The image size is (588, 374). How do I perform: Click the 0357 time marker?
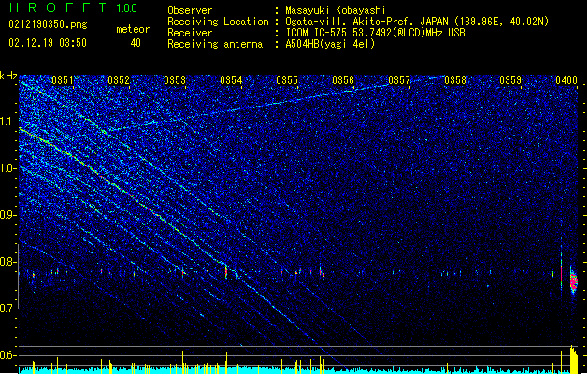coord(399,80)
